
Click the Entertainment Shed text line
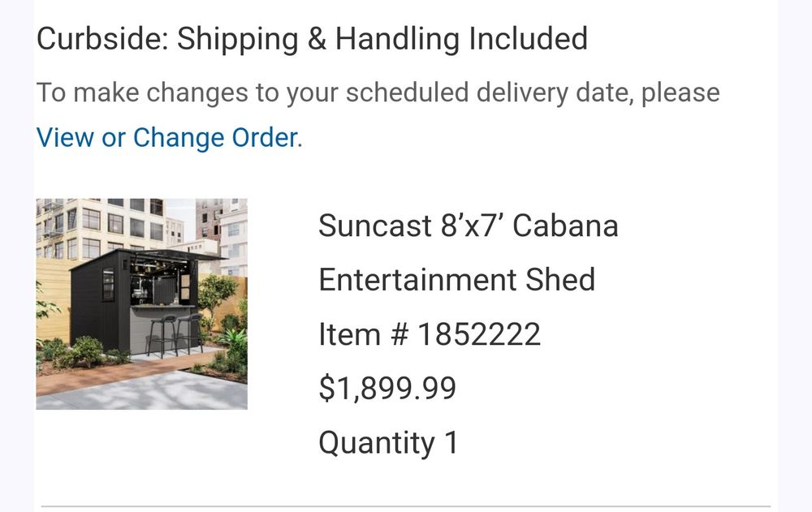click(456, 280)
